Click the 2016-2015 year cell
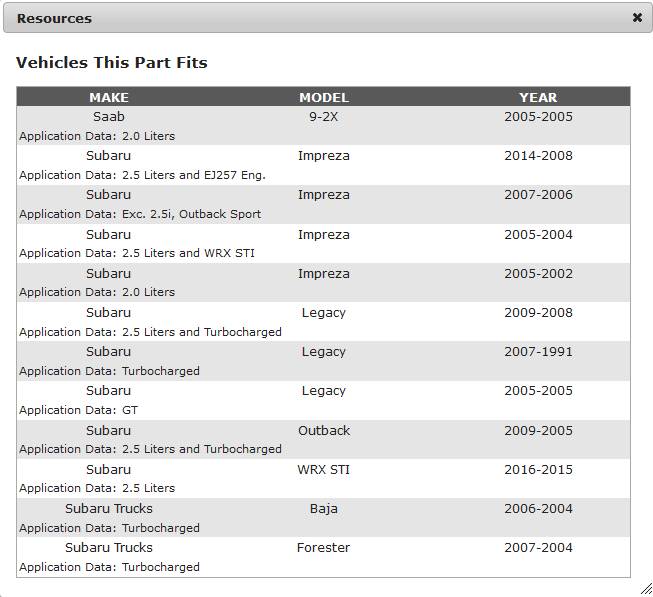Screen dimensions: 653x597 (x=538, y=470)
